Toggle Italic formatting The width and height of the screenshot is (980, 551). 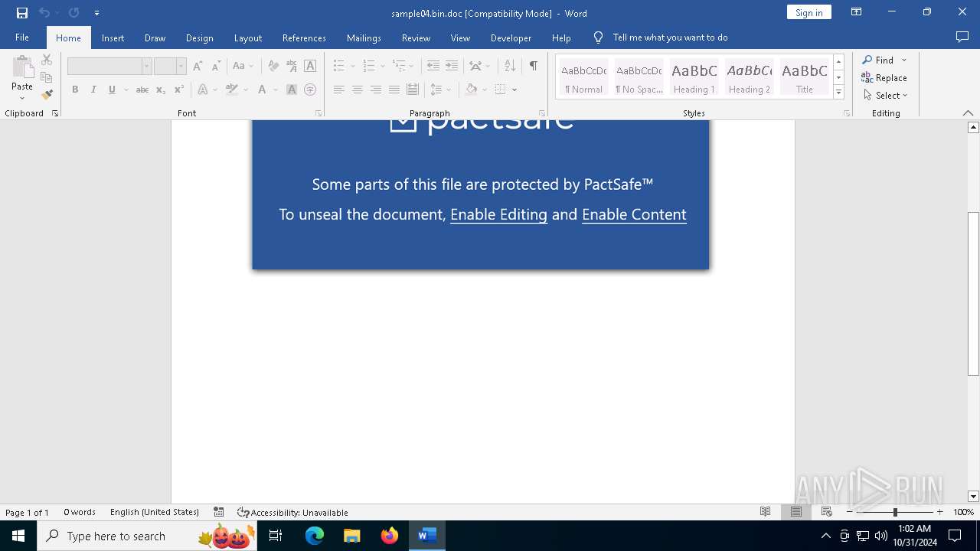(x=93, y=90)
